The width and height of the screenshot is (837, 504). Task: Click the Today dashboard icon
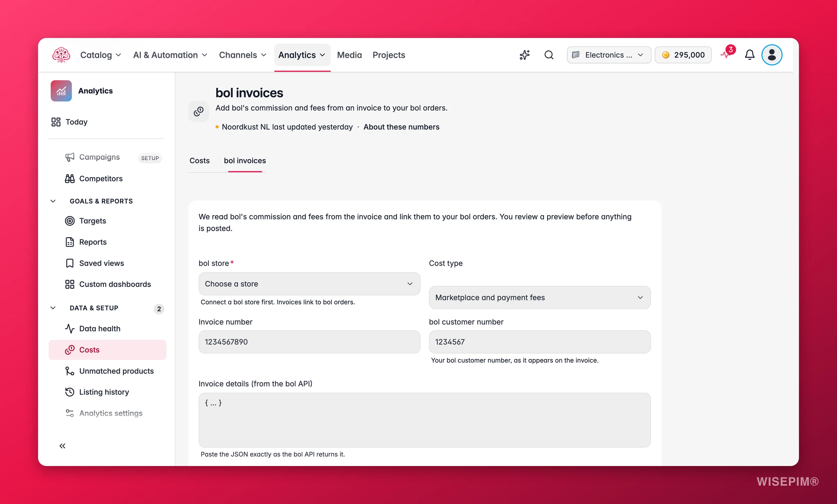(56, 122)
